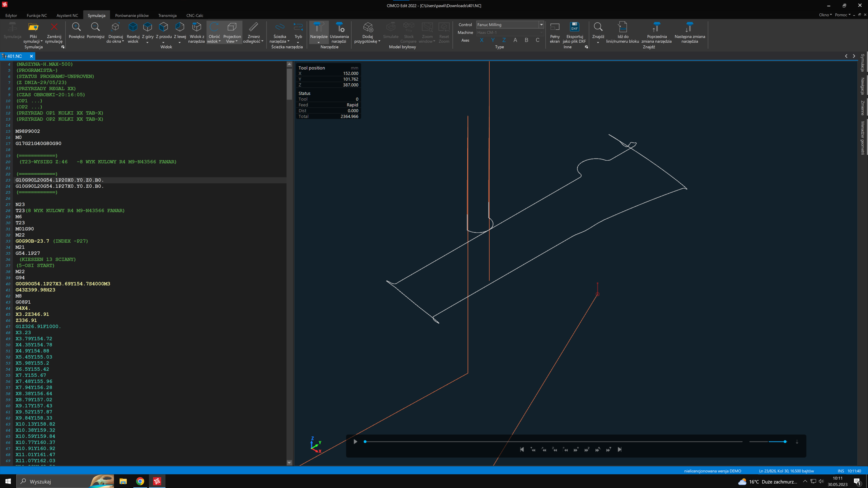
Task: Open the Okno menu dropdown
Action: [825, 15]
